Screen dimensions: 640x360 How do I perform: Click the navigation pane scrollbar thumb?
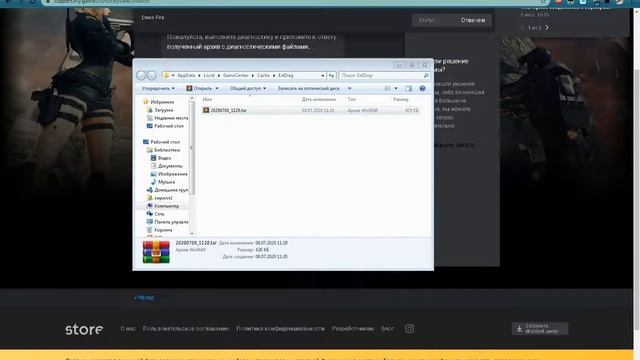[x=192, y=147]
